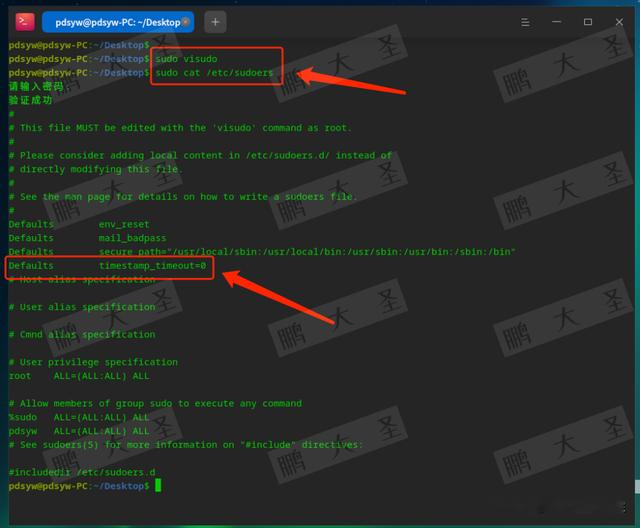
Task: Click the 'env_reset' defaults value
Action: (124, 224)
